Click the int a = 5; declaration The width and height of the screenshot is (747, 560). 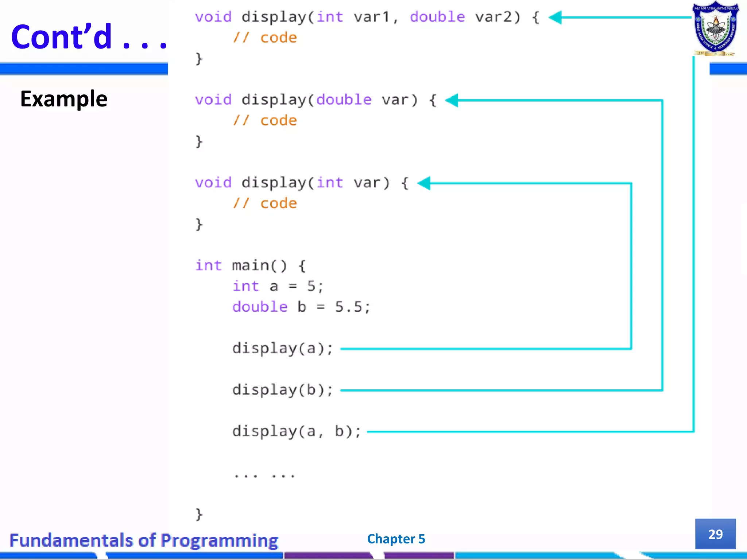(278, 286)
